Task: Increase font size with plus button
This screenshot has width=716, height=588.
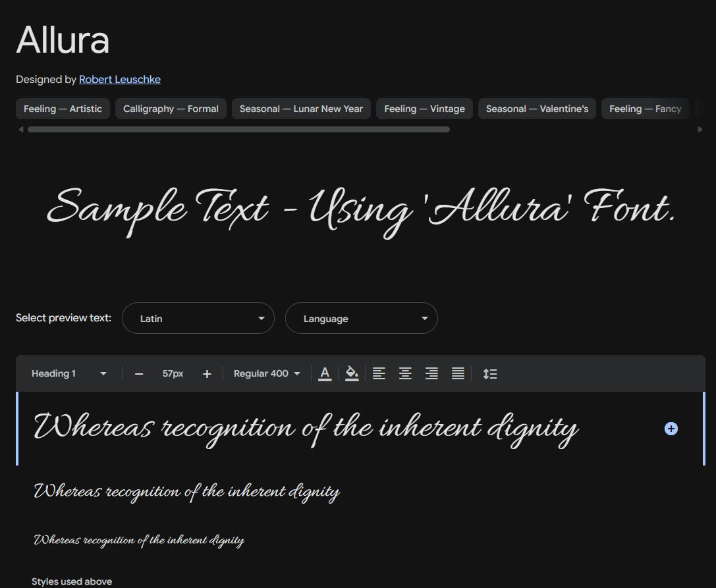Action: 207,374
